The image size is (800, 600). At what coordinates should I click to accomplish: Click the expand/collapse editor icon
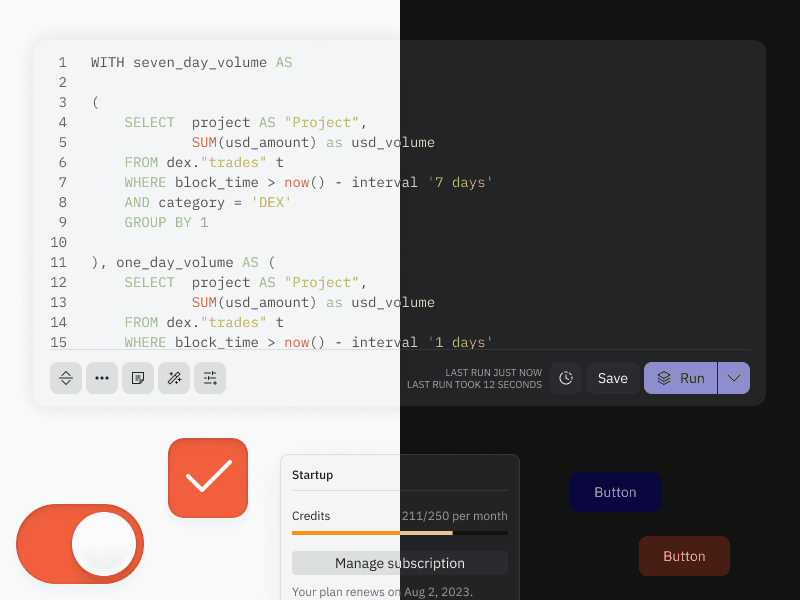pyautogui.click(x=66, y=378)
